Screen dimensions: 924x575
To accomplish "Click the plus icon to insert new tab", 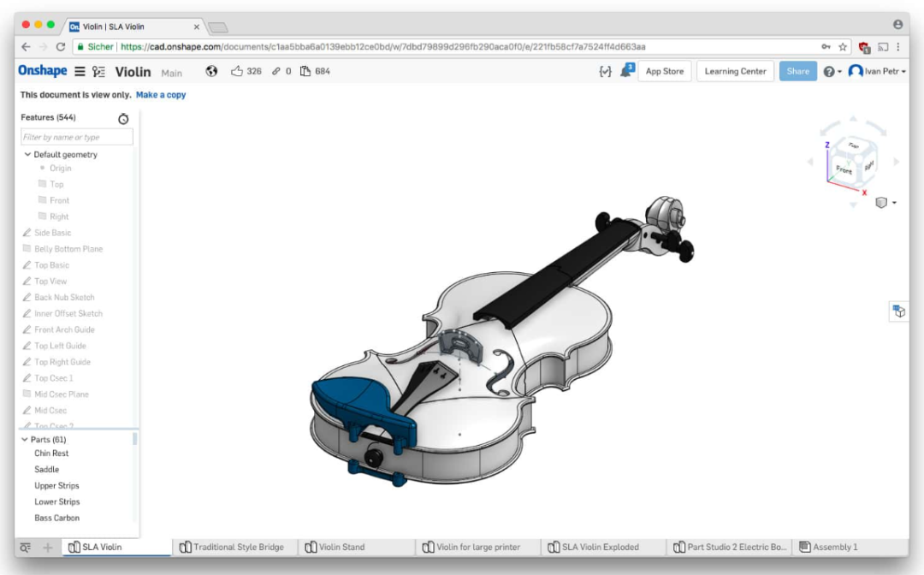I will click(48, 548).
